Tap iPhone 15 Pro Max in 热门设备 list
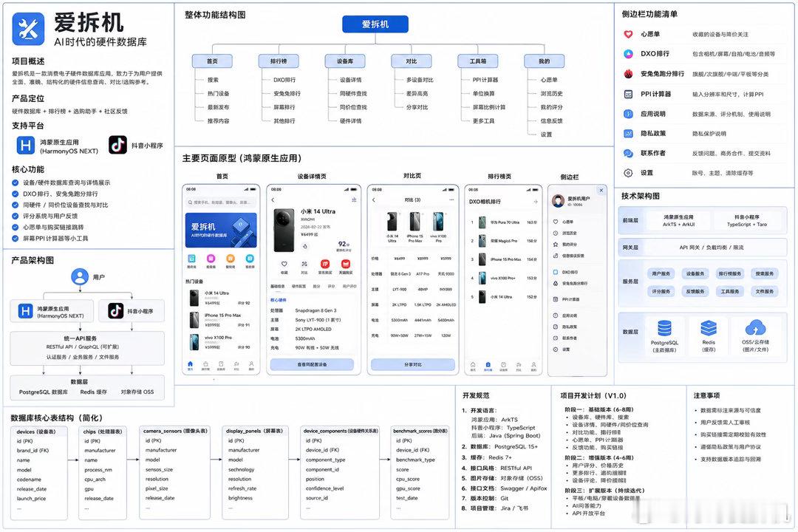The height and width of the screenshot is (532, 798). coord(221,320)
